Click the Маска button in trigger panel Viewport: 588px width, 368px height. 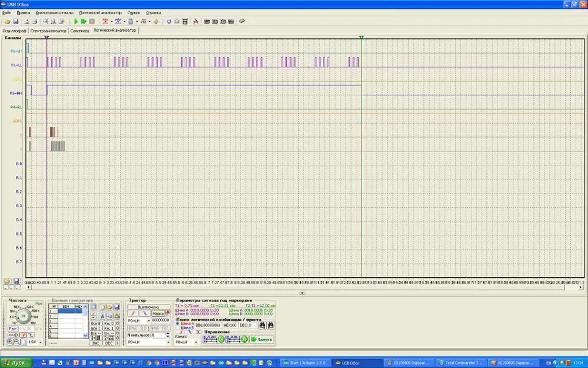pos(157,313)
